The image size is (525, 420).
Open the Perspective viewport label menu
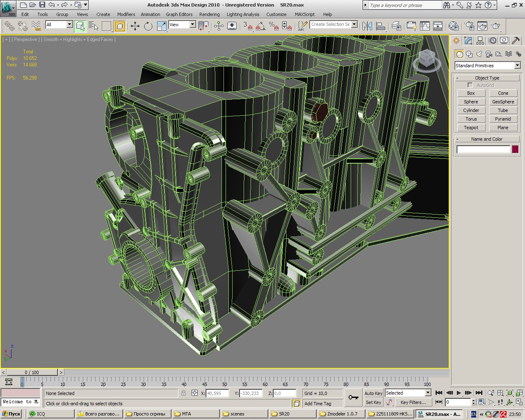(26, 39)
